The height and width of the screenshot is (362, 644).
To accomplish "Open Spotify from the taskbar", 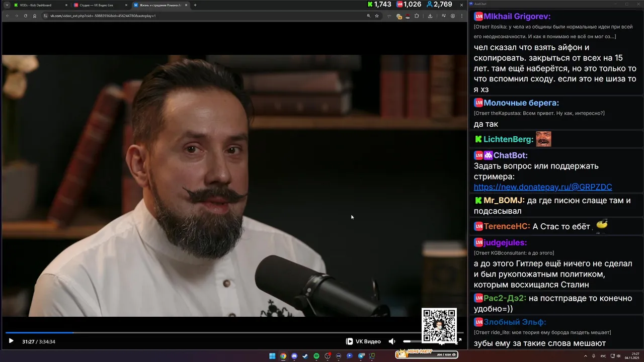I will click(316, 356).
